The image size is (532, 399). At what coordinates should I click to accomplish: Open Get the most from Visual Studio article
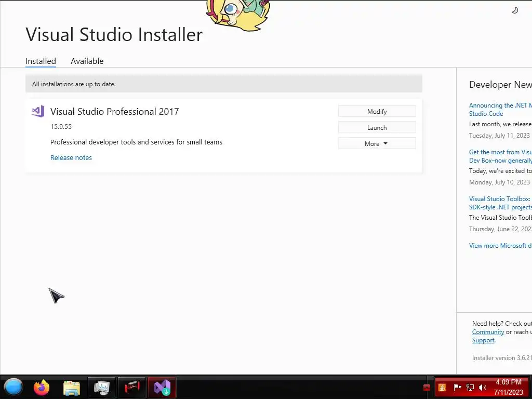click(x=500, y=156)
